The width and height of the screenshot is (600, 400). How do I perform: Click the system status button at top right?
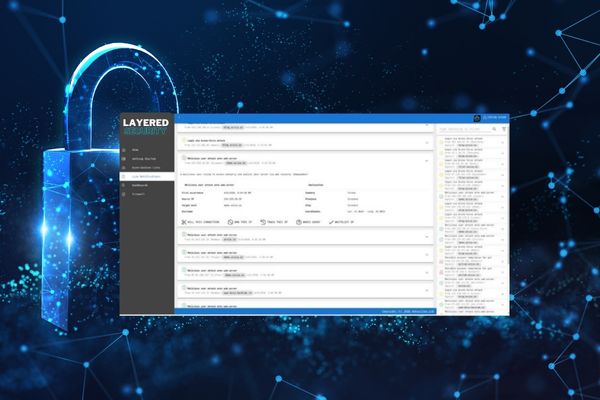(x=494, y=117)
